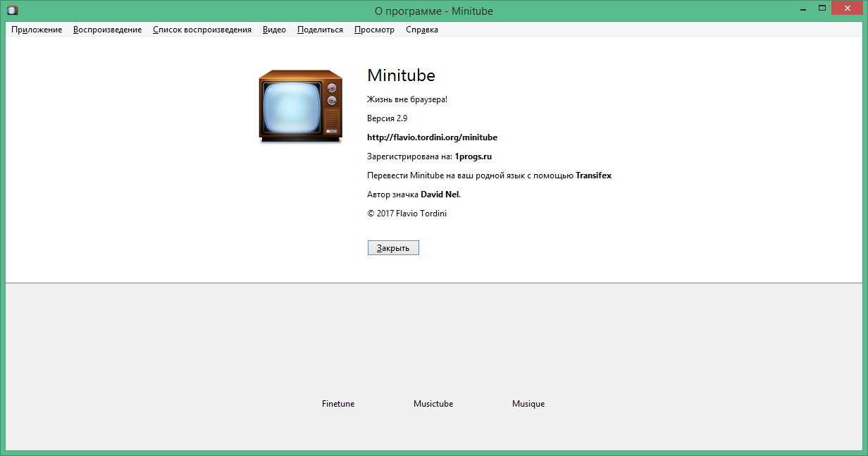Click the Закрыть button
Viewport: 868px width, 456px height.
click(393, 248)
